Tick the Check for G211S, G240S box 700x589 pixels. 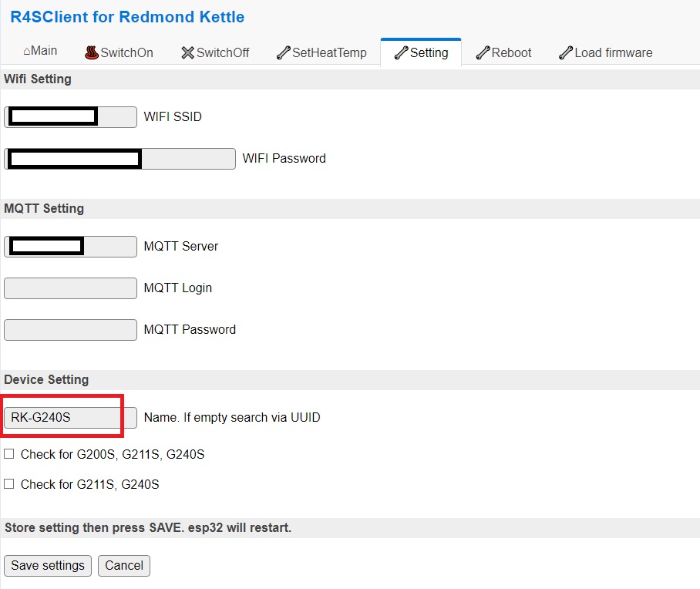click(x=9, y=484)
